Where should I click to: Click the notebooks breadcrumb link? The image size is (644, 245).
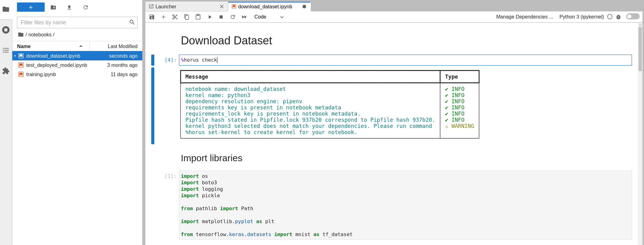coord(40,35)
